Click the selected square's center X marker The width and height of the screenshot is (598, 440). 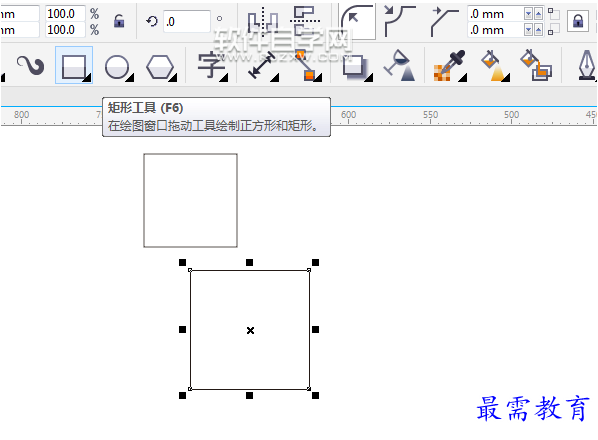click(250, 331)
